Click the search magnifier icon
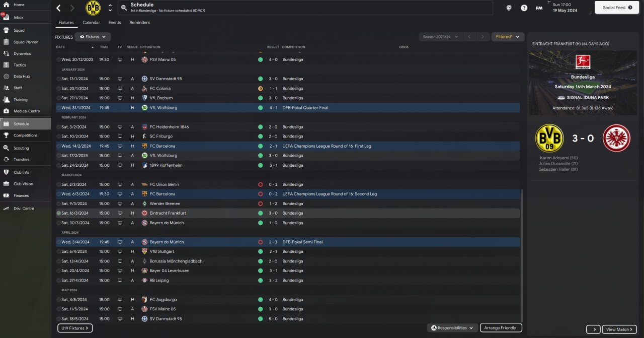This screenshot has width=644, height=338. point(124,8)
